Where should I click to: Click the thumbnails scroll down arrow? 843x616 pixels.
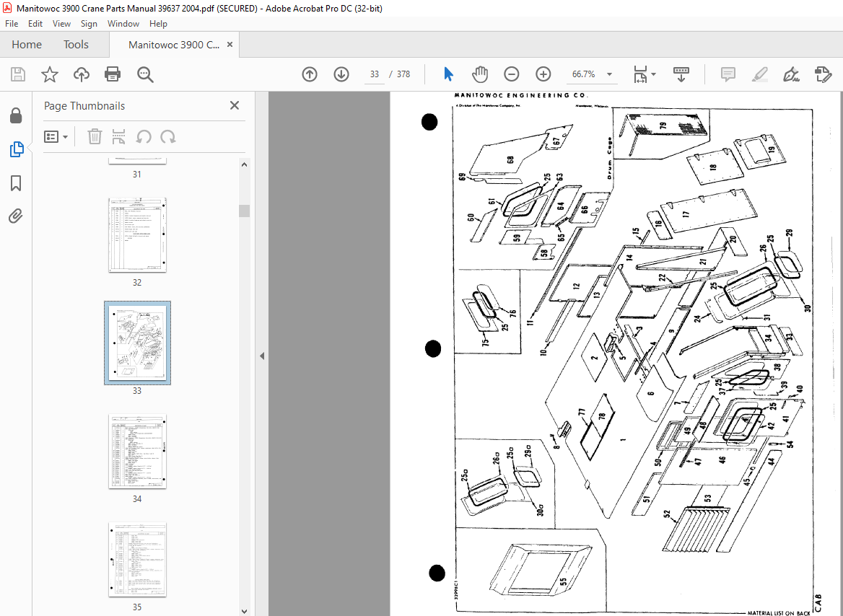coord(244,611)
